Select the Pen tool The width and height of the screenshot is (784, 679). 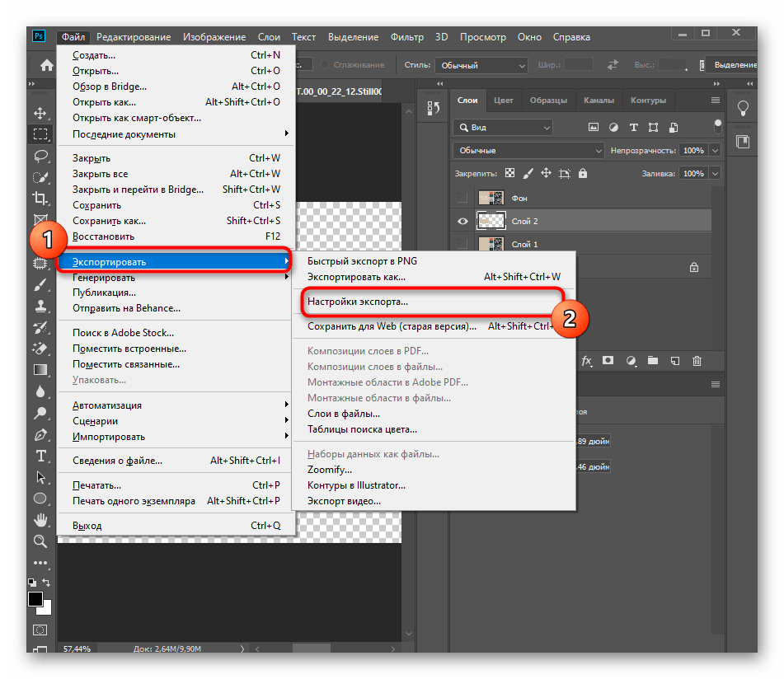[40, 434]
